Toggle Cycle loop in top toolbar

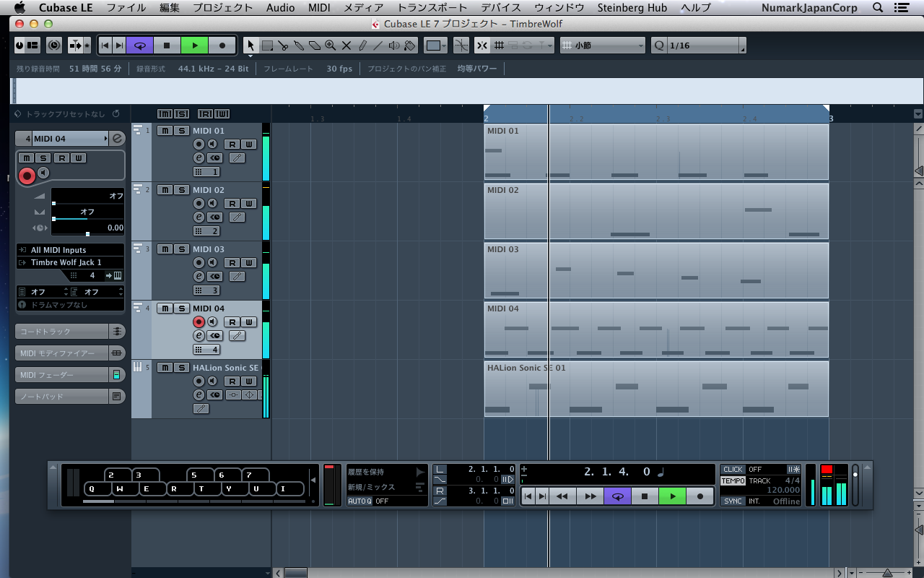[x=140, y=46]
